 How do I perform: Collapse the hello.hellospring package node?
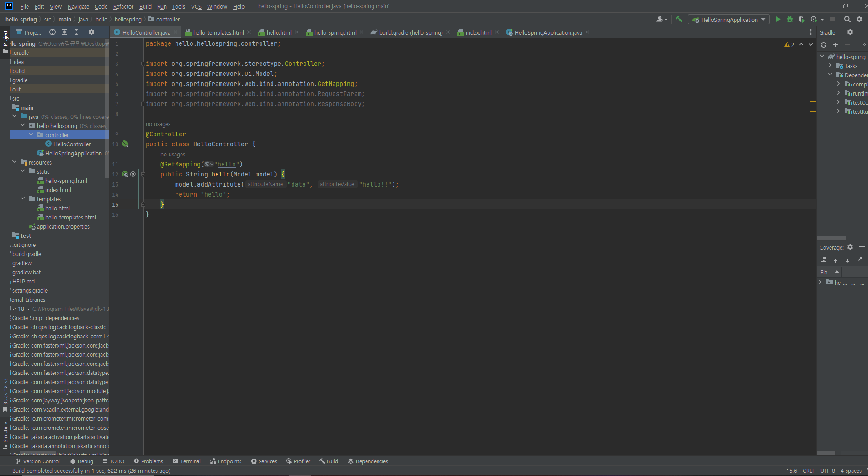tap(23, 125)
